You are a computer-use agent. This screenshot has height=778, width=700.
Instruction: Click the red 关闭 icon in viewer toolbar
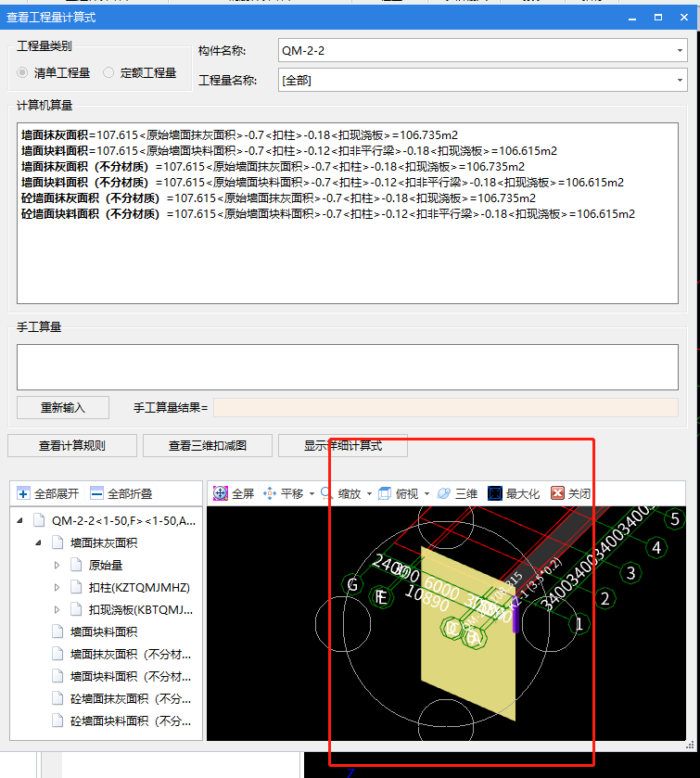pos(557,493)
